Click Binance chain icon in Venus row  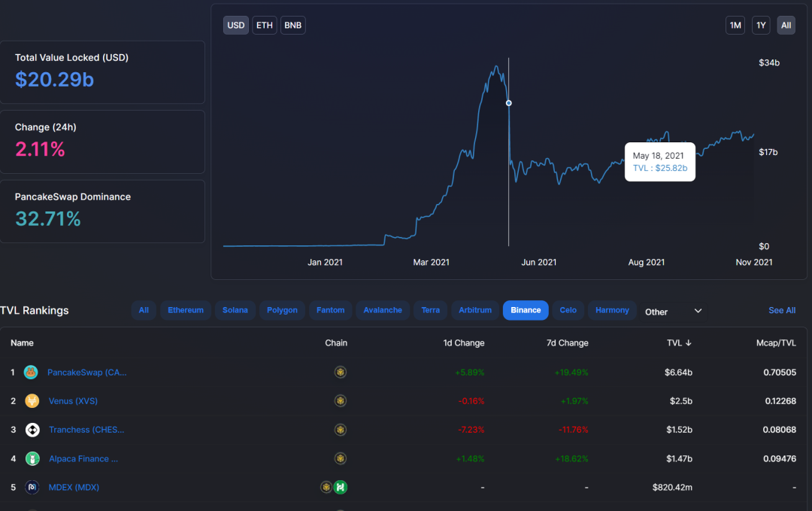pos(341,400)
